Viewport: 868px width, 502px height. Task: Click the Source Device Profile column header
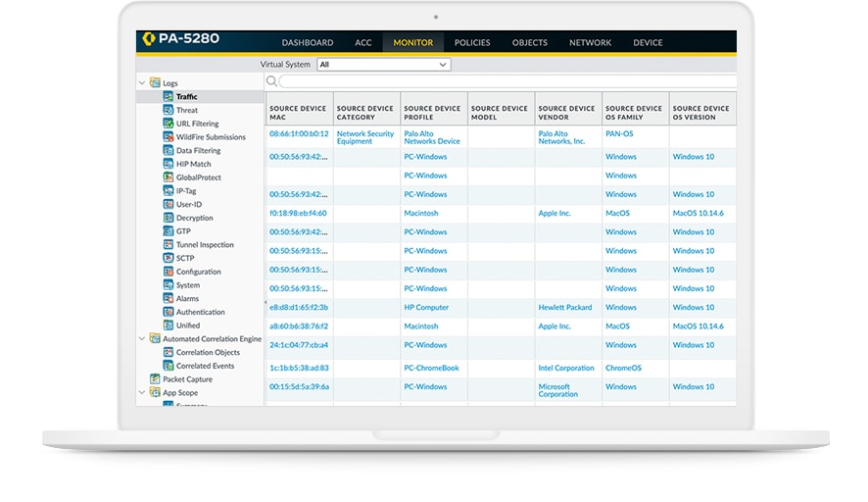[x=434, y=109]
